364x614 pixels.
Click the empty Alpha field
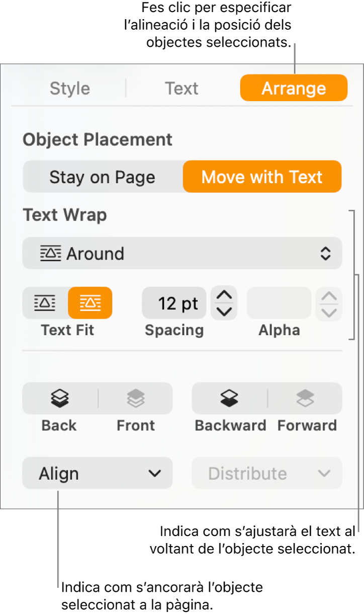279,303
